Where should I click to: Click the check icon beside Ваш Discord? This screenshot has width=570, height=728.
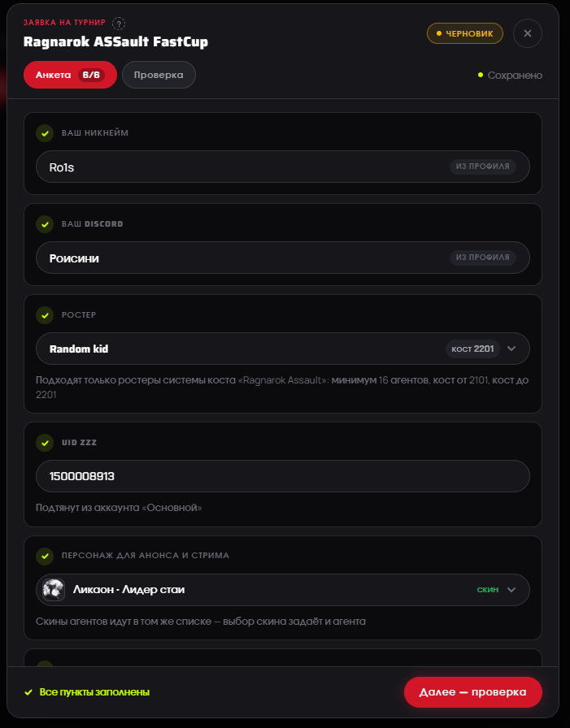click(x=45, y=224)
